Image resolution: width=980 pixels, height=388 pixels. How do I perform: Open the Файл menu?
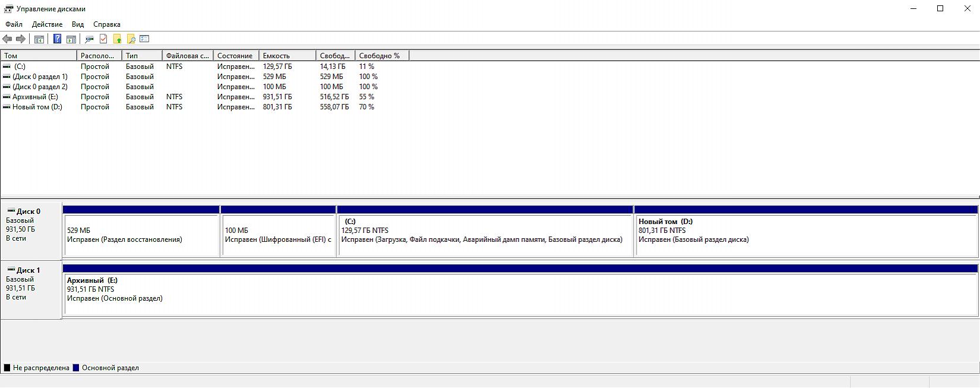click(x=14, y=24)
